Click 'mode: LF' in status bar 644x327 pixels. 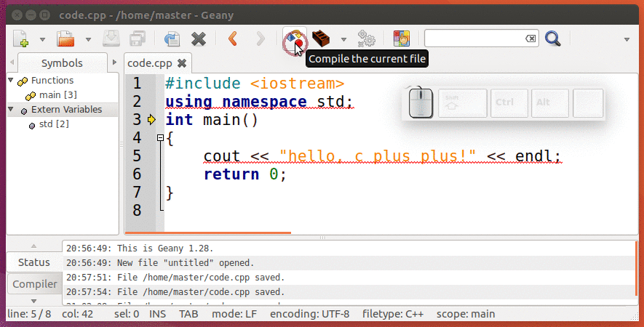click(x=234, y=314)
